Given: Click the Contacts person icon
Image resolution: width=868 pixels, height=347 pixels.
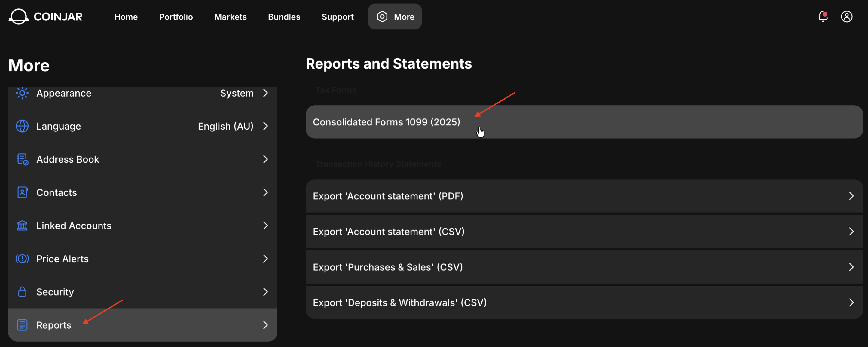Looking at the screenshot, I should pyautogui.click(x=22, y=192).
